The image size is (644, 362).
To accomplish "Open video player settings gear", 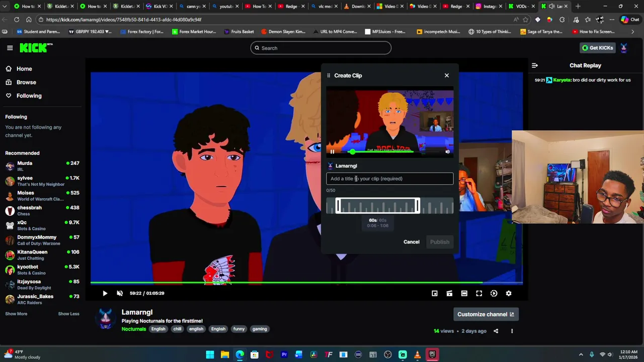I will point(509,293).
